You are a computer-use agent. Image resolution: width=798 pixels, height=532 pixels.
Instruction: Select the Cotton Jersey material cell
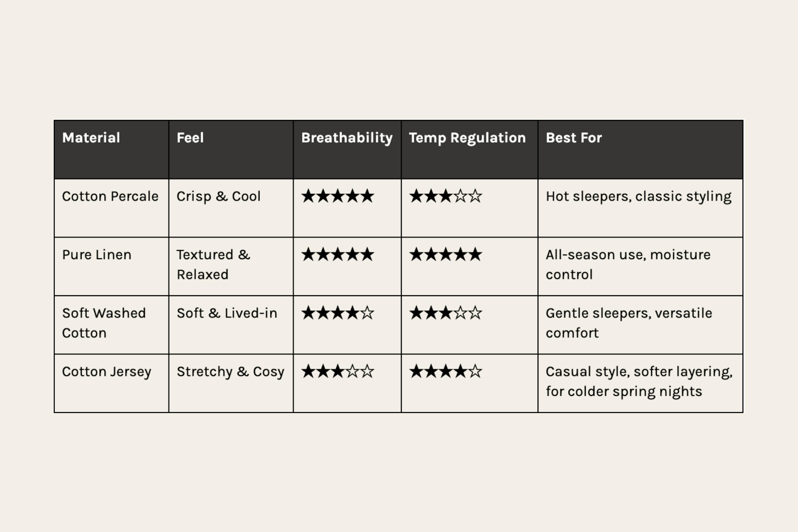click(x=107, y=372)
